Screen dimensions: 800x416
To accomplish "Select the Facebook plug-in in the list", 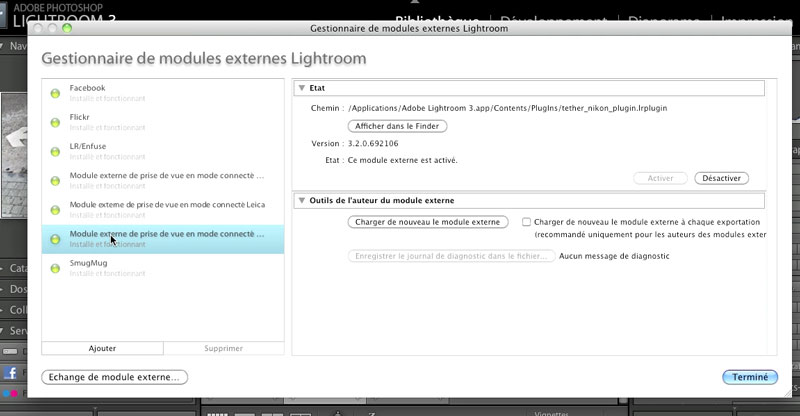I will pyautogui.click(x=163, y=93).
